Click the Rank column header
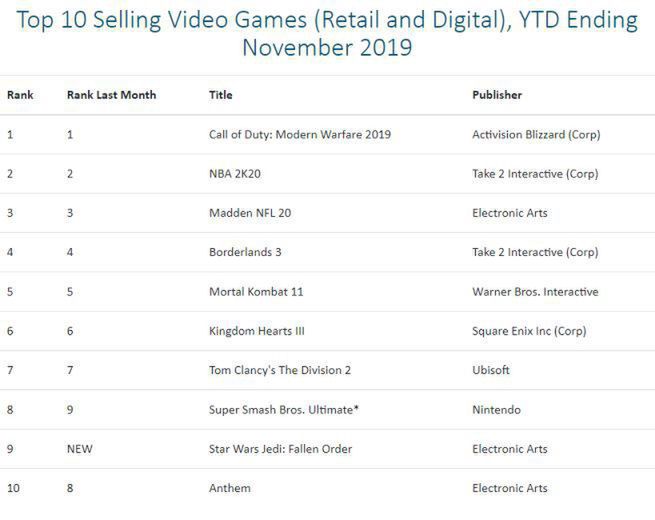This screenshot has width=655, height=520. point(20,95)
